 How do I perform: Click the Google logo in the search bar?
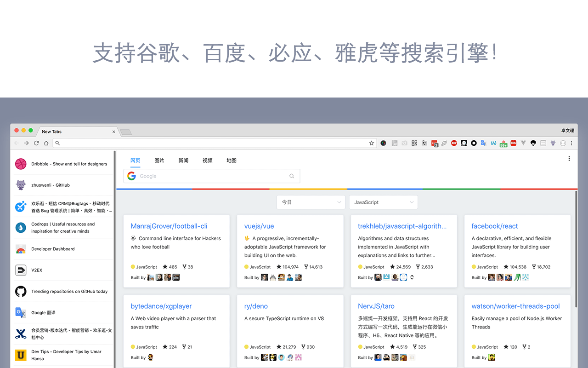click(x=131, y=176)
